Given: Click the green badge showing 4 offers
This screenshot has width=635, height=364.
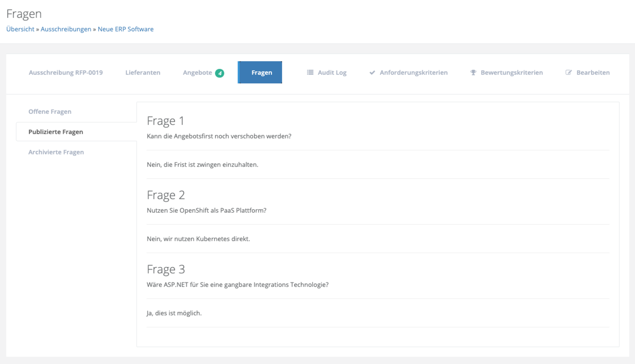Looking at the screenshot, I should pyautogui.click(x=219, y=73).
